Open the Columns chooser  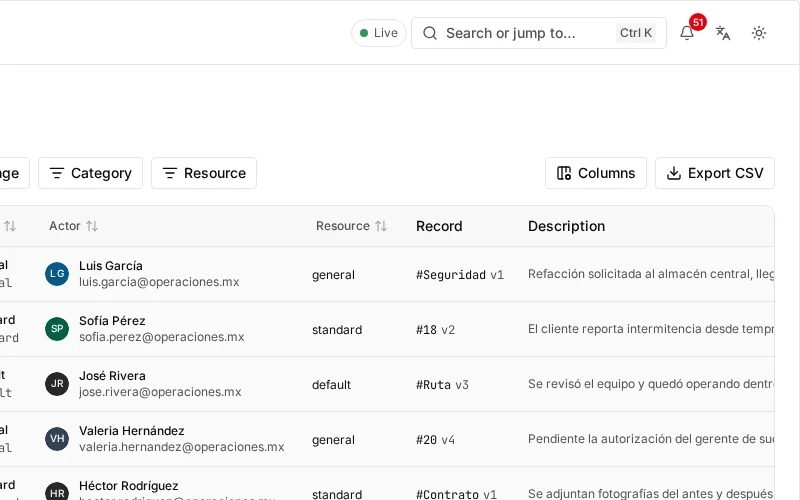[596, 173]
